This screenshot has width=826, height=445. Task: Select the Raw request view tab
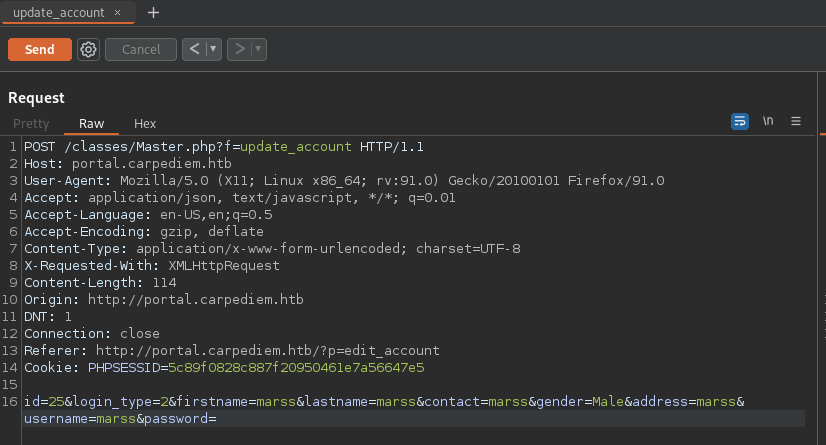[91, 123]
